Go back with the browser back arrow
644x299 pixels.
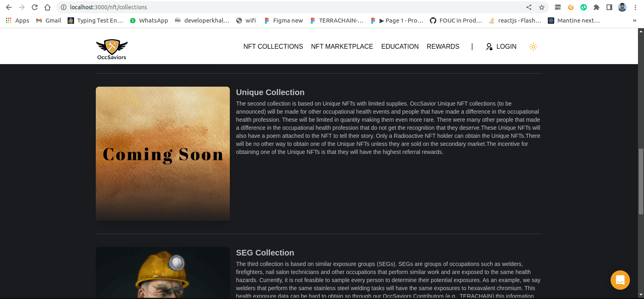(9, 7)
